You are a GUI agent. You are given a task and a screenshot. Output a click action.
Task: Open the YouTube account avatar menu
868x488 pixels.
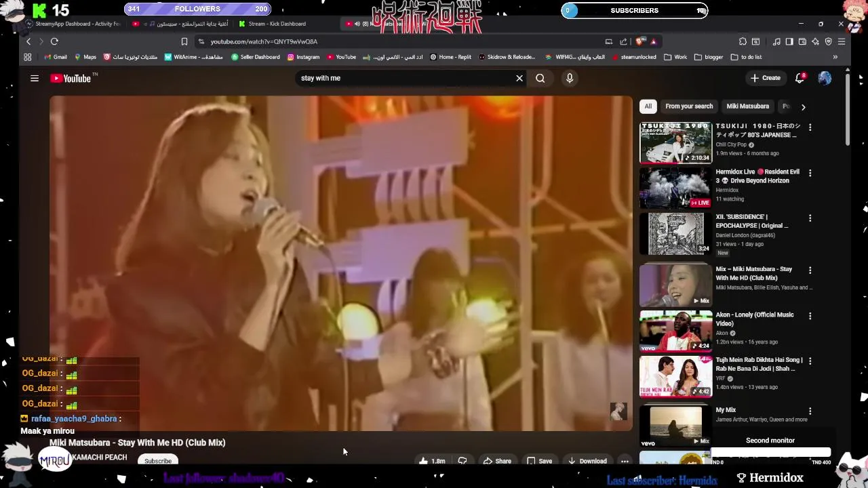click(825, 78)
